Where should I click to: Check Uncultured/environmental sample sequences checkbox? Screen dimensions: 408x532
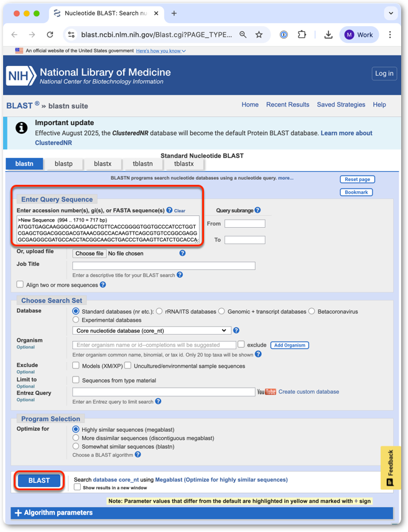pos(128,365)
